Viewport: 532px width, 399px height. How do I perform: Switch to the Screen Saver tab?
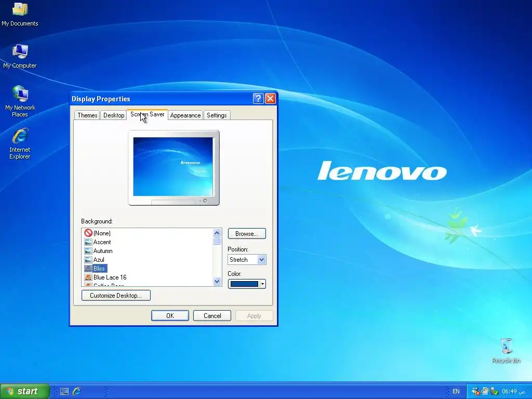point(147,114)
